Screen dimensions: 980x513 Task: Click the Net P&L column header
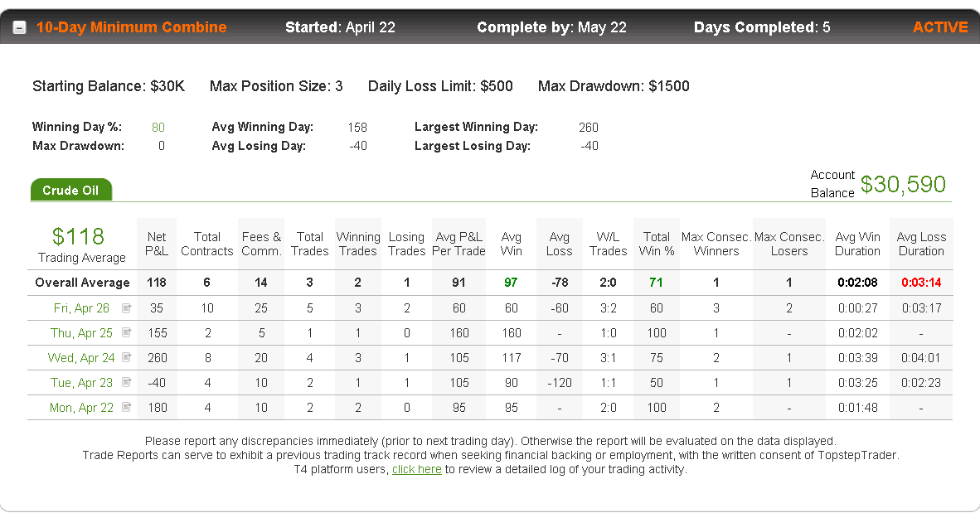[x=156, y=244]
